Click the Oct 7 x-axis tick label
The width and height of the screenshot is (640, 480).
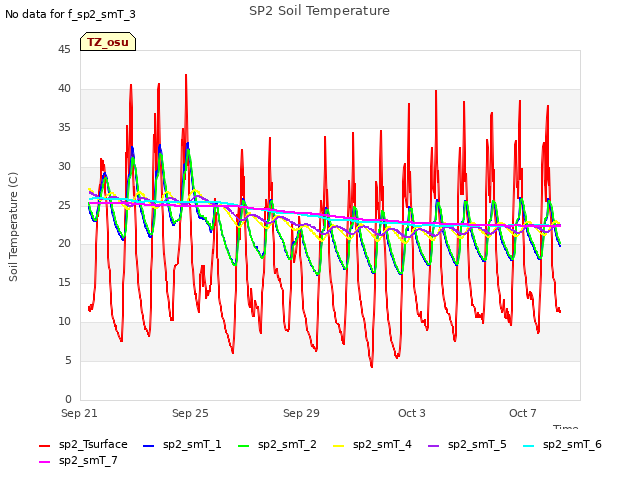(x=523, y=413)
